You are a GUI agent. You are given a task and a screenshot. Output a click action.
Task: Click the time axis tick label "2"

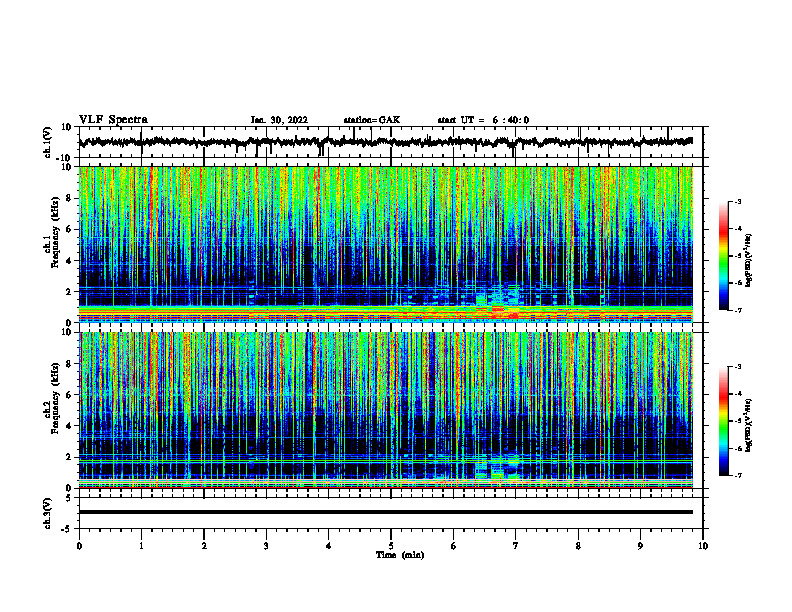click(204, 546)
